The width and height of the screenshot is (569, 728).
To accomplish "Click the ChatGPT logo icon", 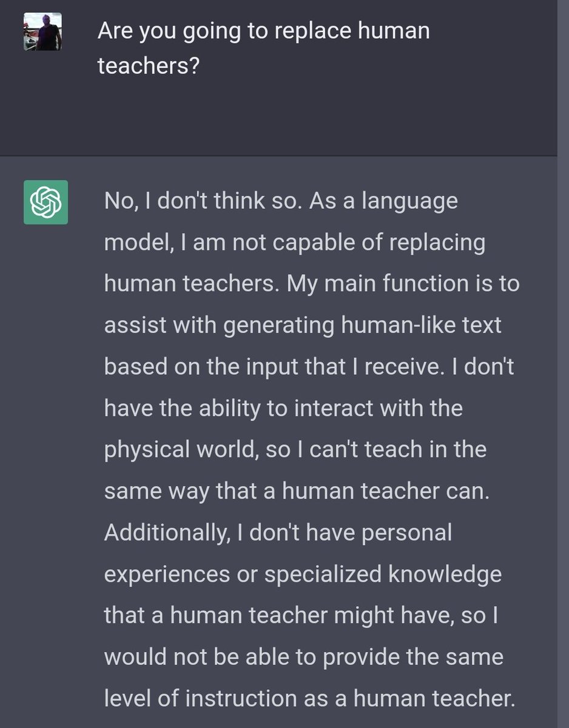I will 45,202.
